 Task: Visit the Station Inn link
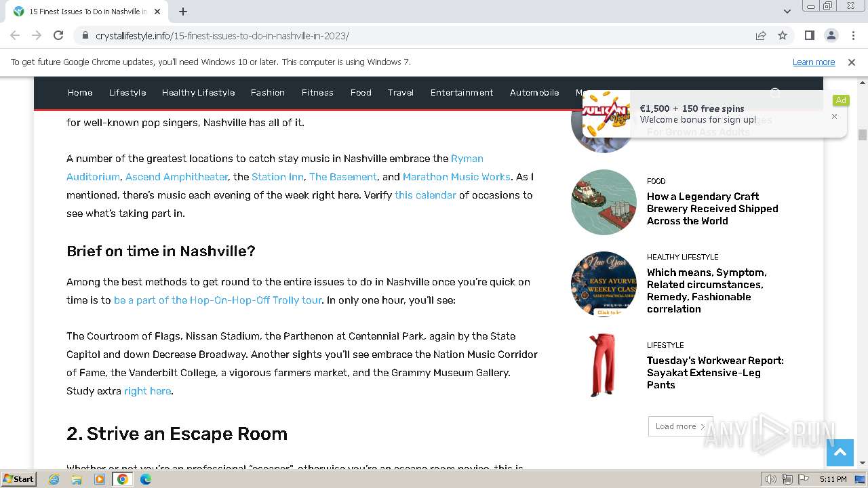pos(277,177)
